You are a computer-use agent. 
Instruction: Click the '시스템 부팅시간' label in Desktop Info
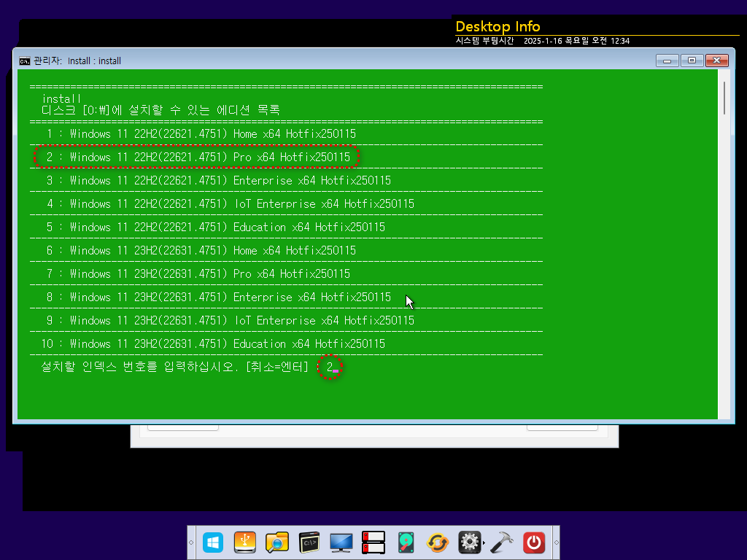(484, 41)
